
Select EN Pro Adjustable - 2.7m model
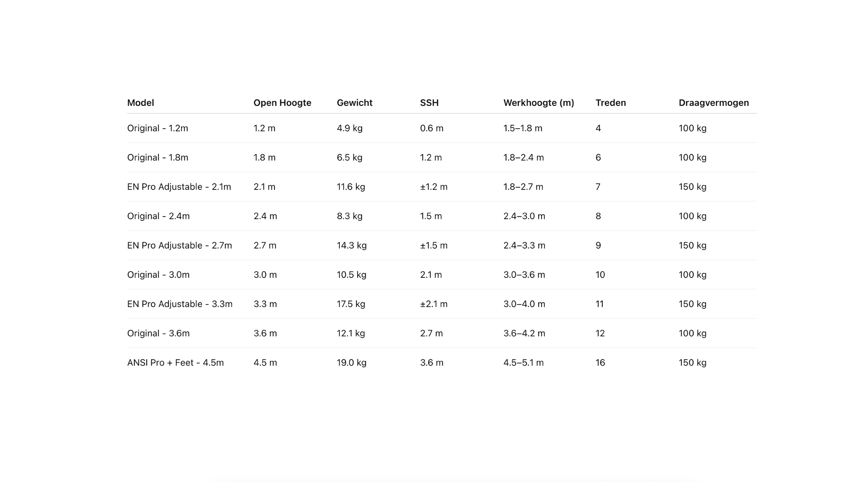click(179, 245)
